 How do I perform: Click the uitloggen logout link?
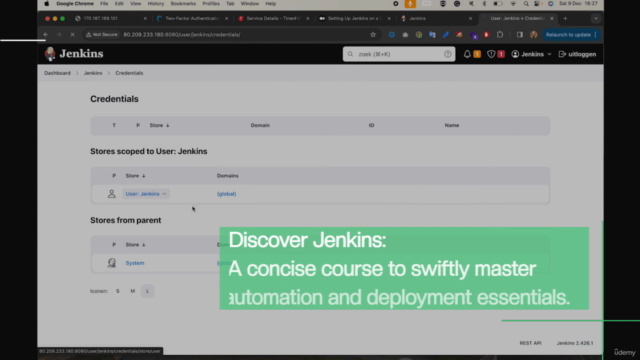(x=577, y=54)
